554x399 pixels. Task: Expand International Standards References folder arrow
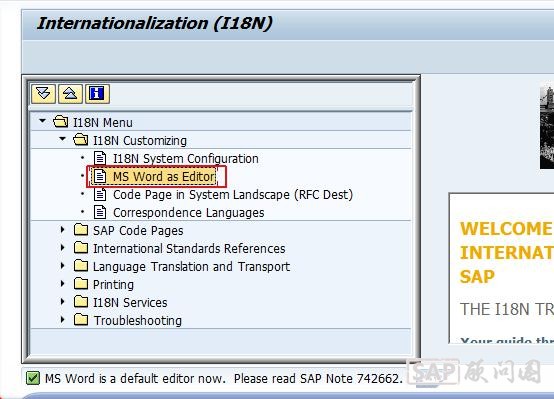(x=63, y=247)
